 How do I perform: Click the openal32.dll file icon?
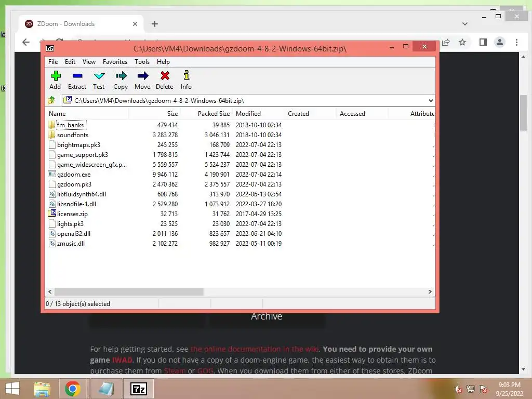tap(52, 233)
